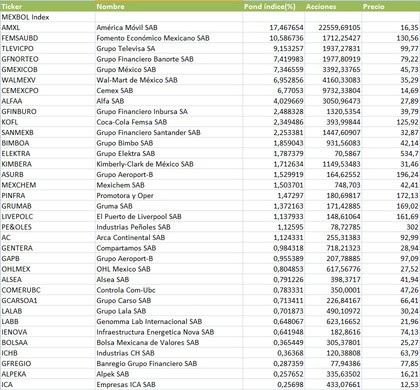Select the PE&OLES ticker cell
This screenshot has height=390, width=420.
[48, 227]
